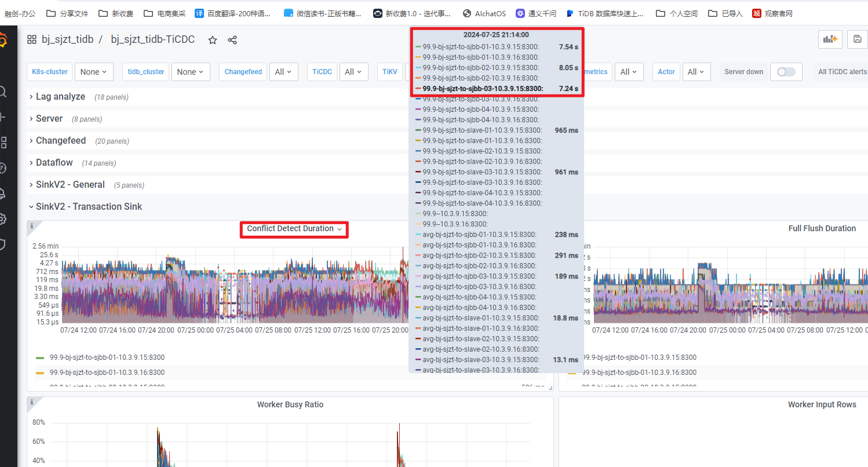Click the All TiCDC alerts link
The height and width of the screenshot is (467, 868).
pos(842,72)
